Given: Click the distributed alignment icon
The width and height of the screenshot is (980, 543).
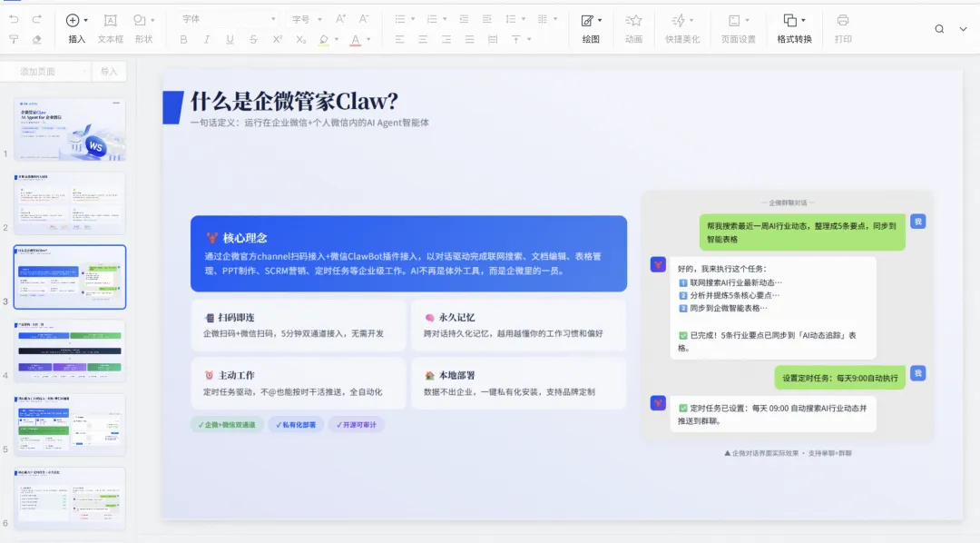Looking at the screenshot, I should coord(493,39).
